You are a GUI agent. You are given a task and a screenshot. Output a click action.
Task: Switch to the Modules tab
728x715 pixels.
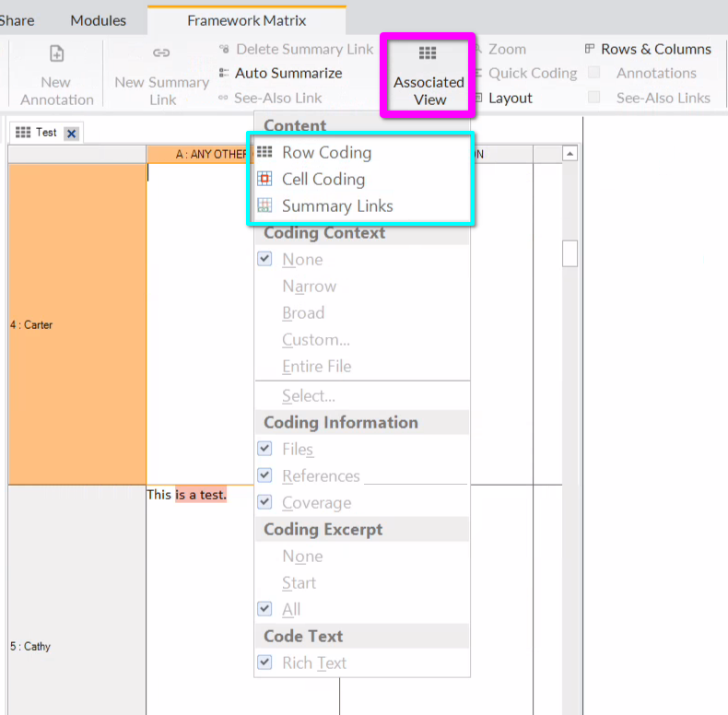[99, 20]
